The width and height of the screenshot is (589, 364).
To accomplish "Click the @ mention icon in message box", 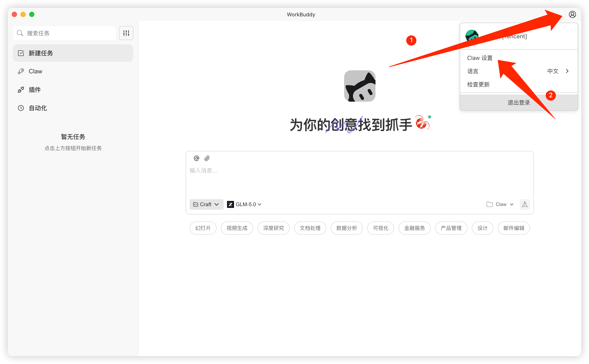I will coord(196,158).
